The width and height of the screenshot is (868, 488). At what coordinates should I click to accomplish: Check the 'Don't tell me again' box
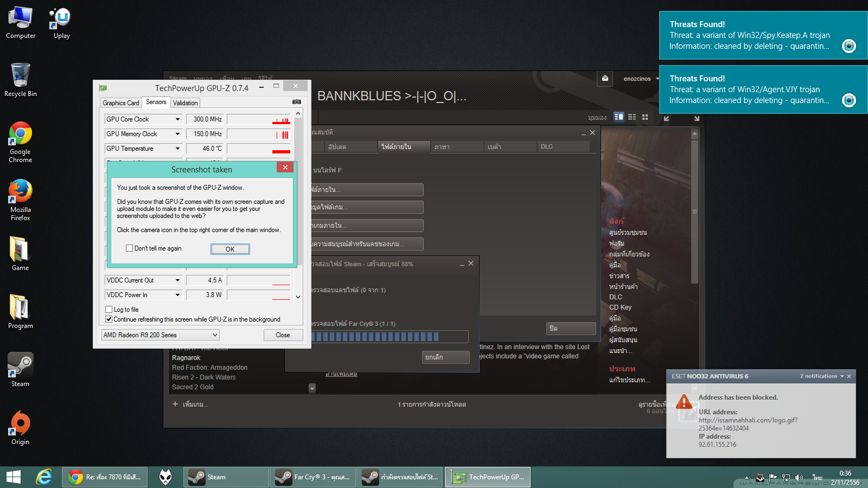click(129, 248)
